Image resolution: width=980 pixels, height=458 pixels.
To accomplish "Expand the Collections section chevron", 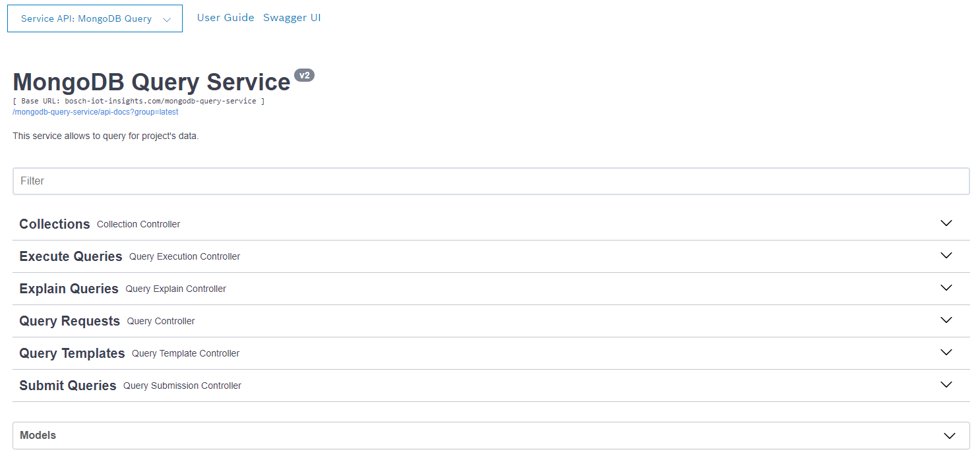I will tap(946, 223).
